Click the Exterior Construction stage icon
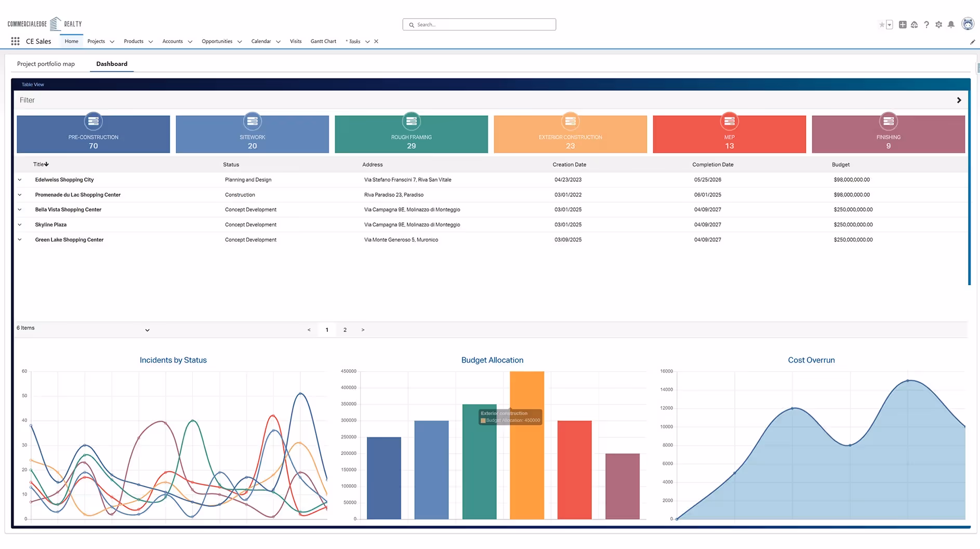 pyautogui.click(x=571, y=121)
